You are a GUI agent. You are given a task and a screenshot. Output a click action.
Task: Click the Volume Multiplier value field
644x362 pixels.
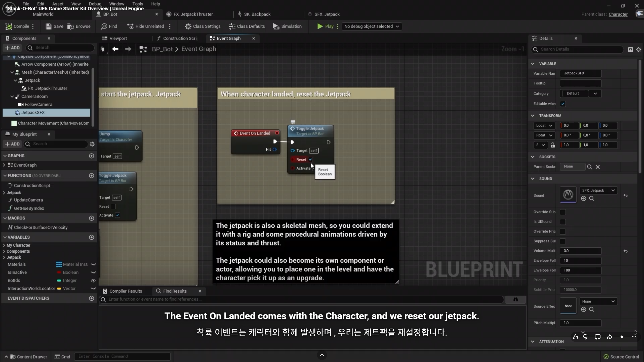coord(581,251)
